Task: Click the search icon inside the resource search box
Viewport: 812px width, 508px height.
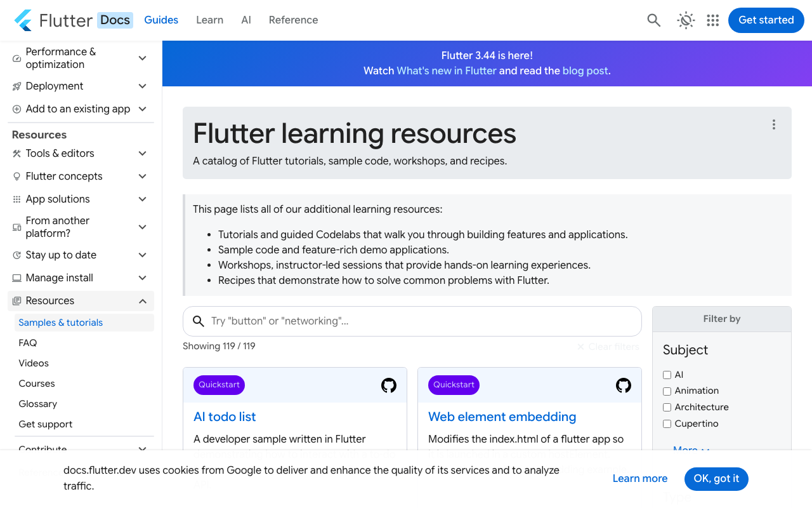Action: (x=199, y=321)
